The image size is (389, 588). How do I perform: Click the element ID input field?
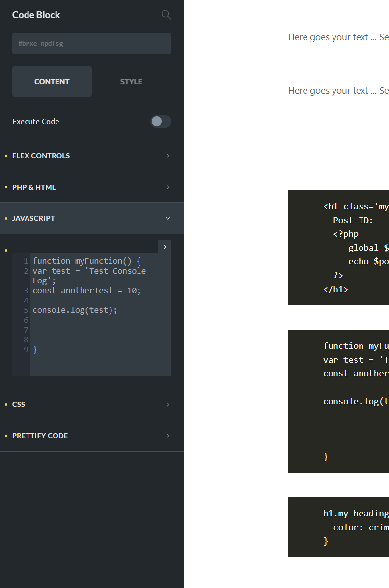(x=92, y=44)
